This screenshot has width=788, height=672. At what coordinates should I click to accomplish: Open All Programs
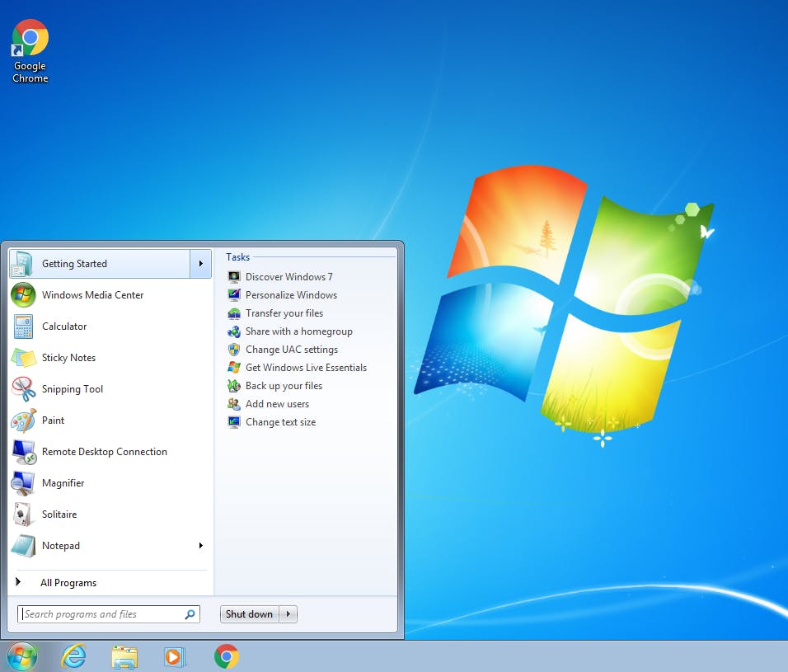click(x=68, y=583)
